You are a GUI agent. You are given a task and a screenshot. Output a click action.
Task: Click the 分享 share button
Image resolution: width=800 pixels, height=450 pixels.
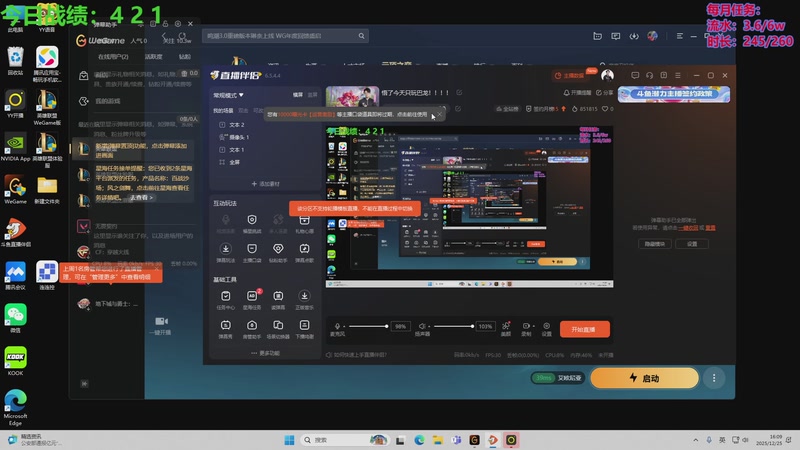(605, 93)
